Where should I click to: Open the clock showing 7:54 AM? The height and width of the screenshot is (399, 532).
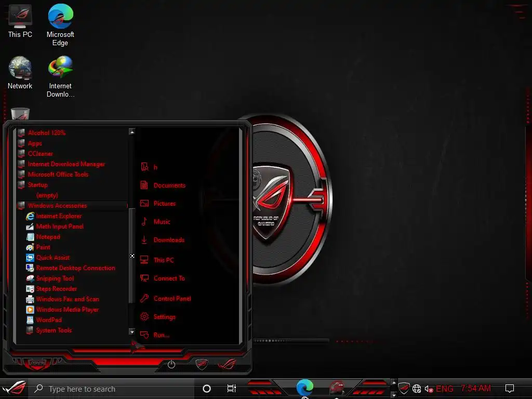coord(476,389)
